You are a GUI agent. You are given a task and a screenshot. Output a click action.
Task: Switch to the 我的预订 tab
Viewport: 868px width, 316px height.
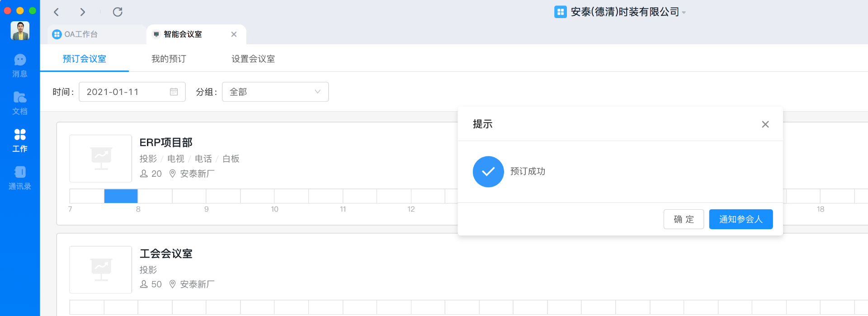(169, 59)
